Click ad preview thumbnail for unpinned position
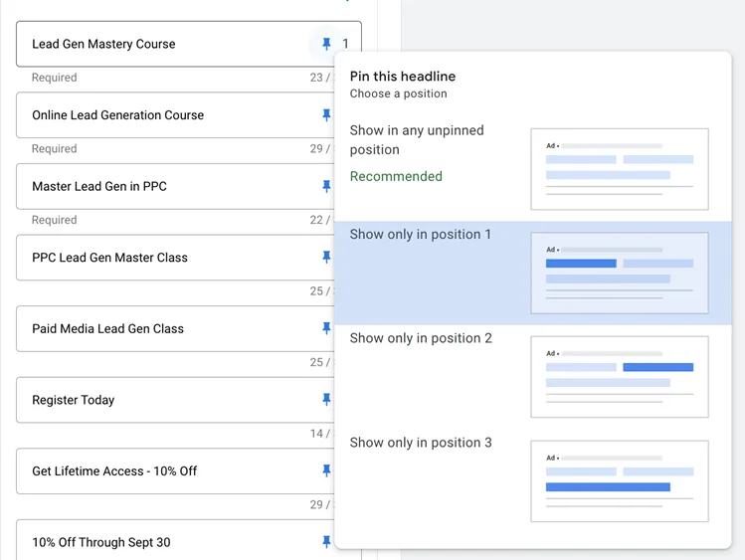745x560 pixels. [620, 169]
